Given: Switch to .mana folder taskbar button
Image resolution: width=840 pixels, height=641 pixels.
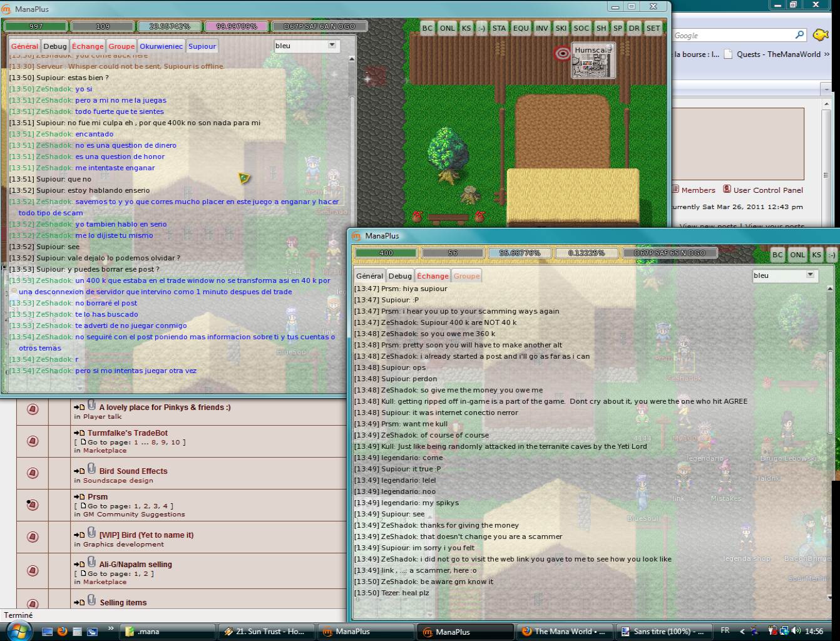Looking at the screenshot, I should click(168, 632).
